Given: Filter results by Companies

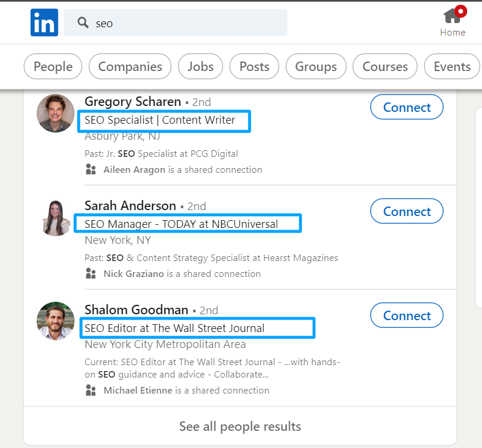Looking at the screenshot, I should (130, 66).
